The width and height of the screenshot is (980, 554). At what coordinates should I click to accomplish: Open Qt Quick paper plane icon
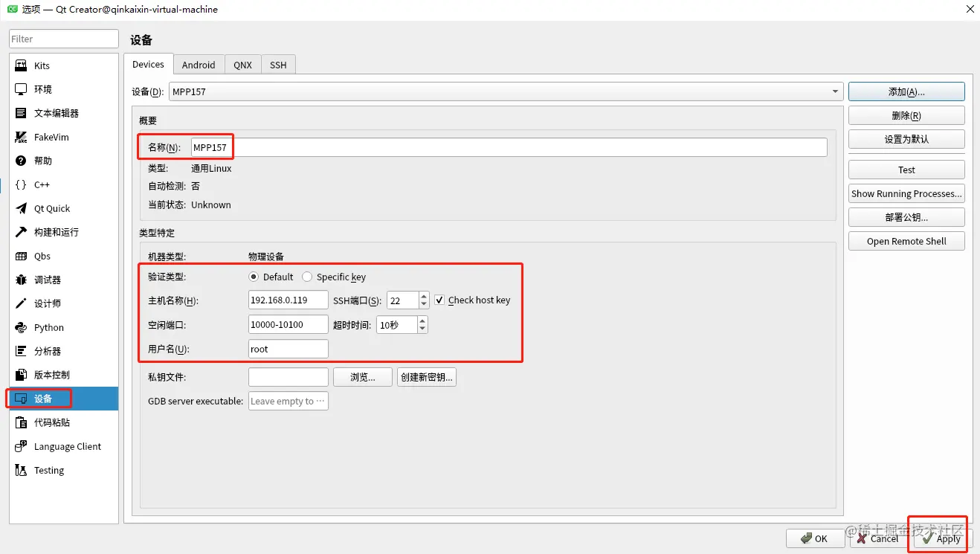(21, 208)
